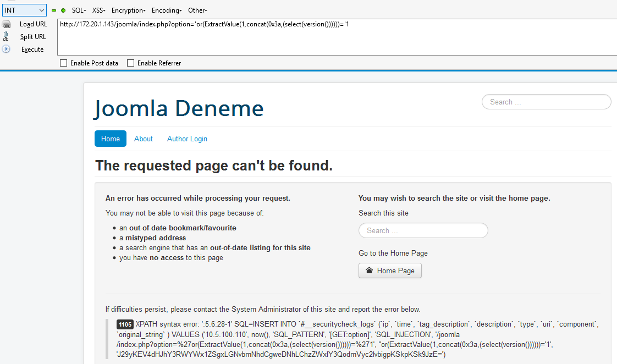Screen dimensions: 617x364
Task: Click the Joomla Deneme site title
Action: (x=179, y=108)
